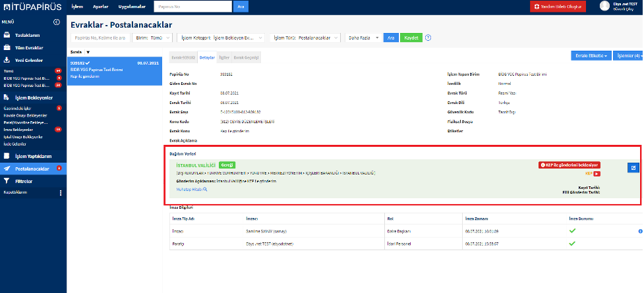The height and width of the screenshot is (293, 644).
Task: Open the Birim dropdown
Action: 152,38
